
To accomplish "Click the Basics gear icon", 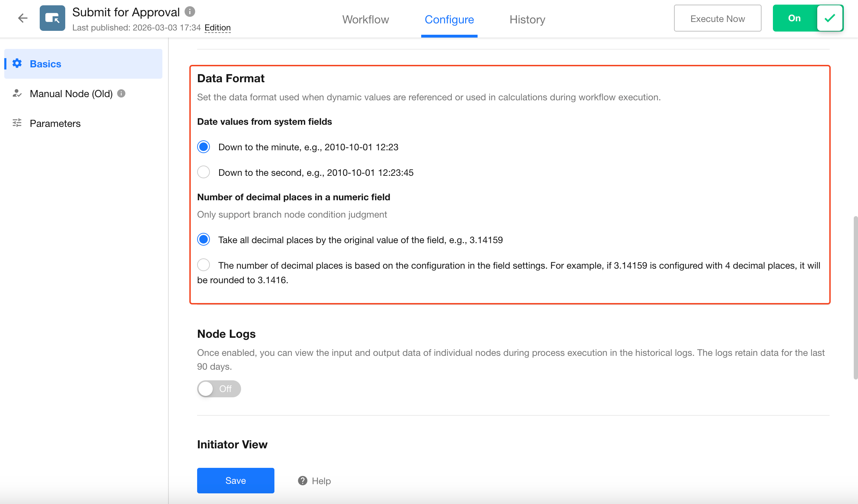I will point(17,63).
